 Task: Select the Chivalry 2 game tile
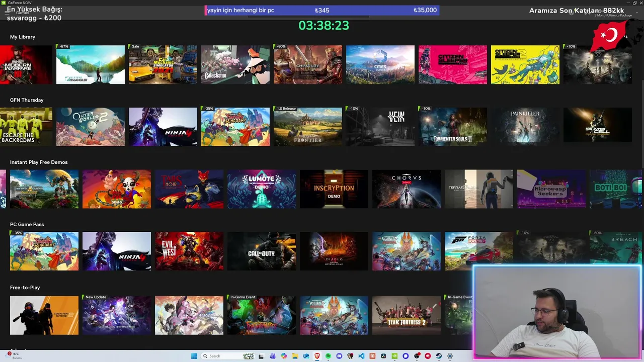point(308,64)
